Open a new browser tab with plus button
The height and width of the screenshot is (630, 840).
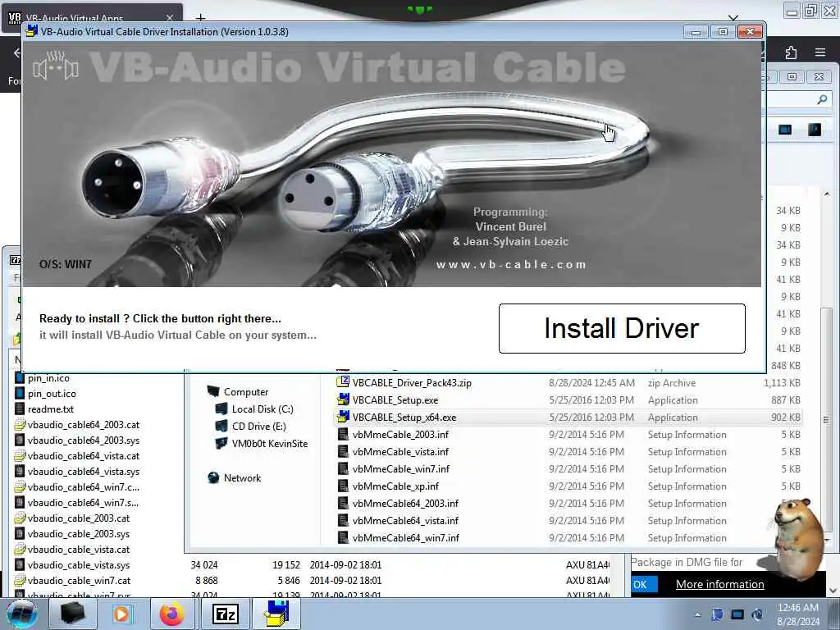pos(200,18)
